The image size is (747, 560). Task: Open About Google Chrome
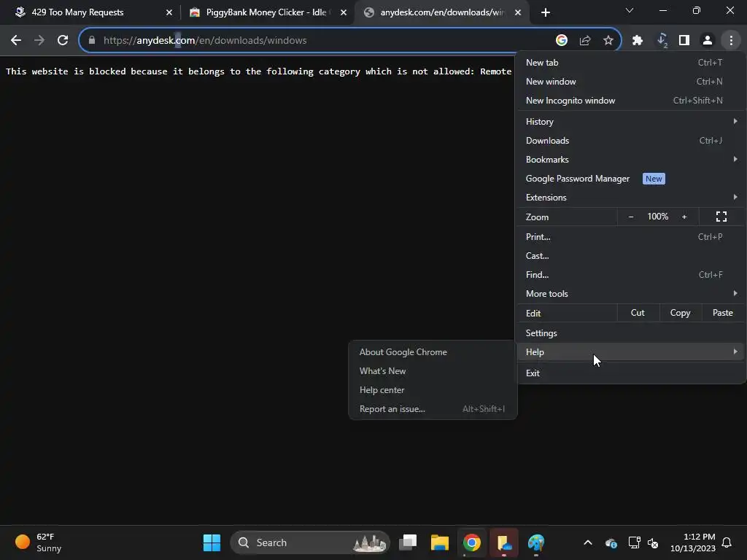click(x=433, y=352)
